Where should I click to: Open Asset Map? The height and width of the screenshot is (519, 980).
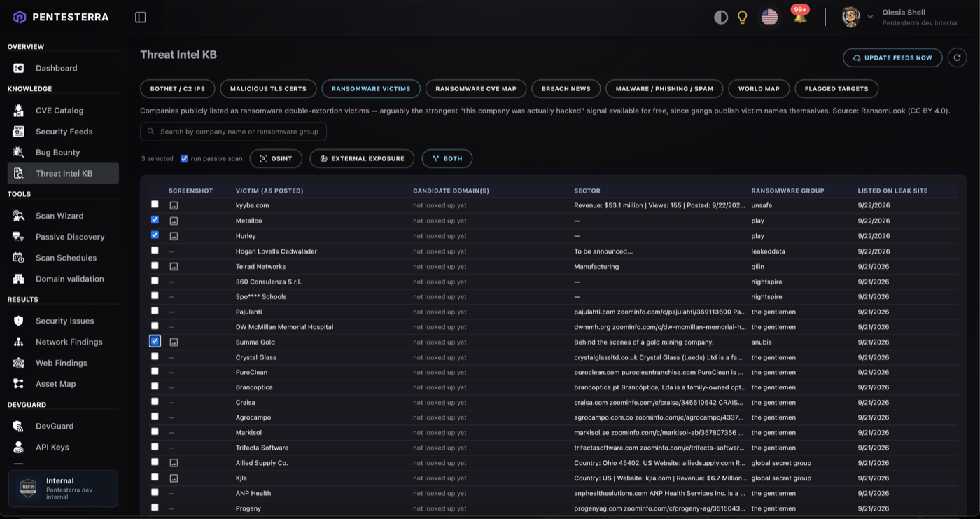click(63, 384)
